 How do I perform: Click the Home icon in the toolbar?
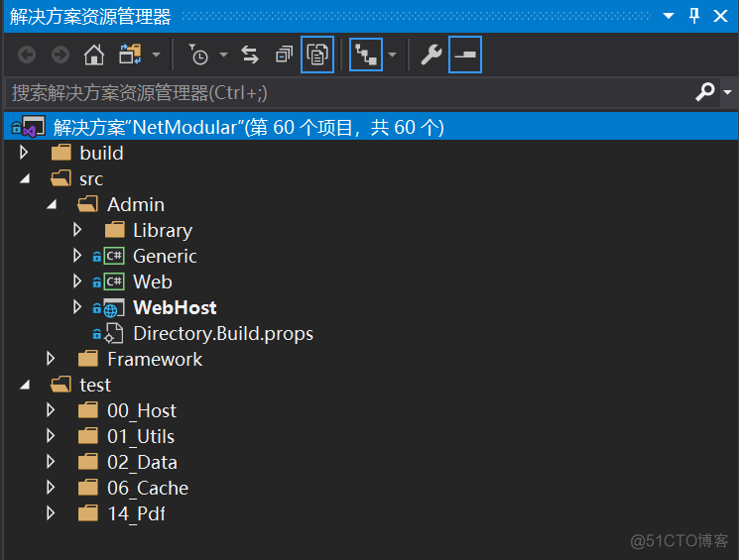tap(94, 55)
